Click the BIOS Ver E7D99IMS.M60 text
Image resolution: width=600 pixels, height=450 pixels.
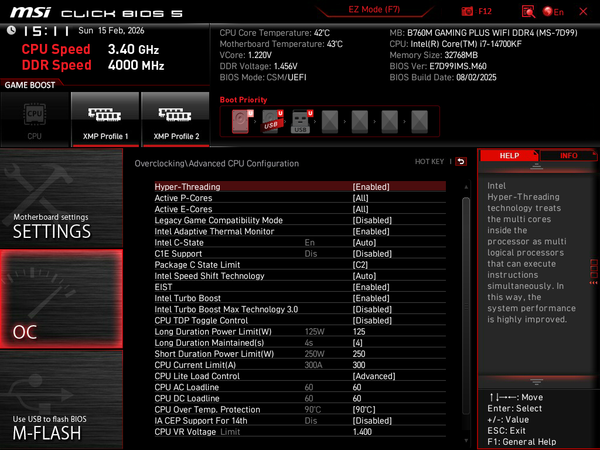tap(438, 66)
